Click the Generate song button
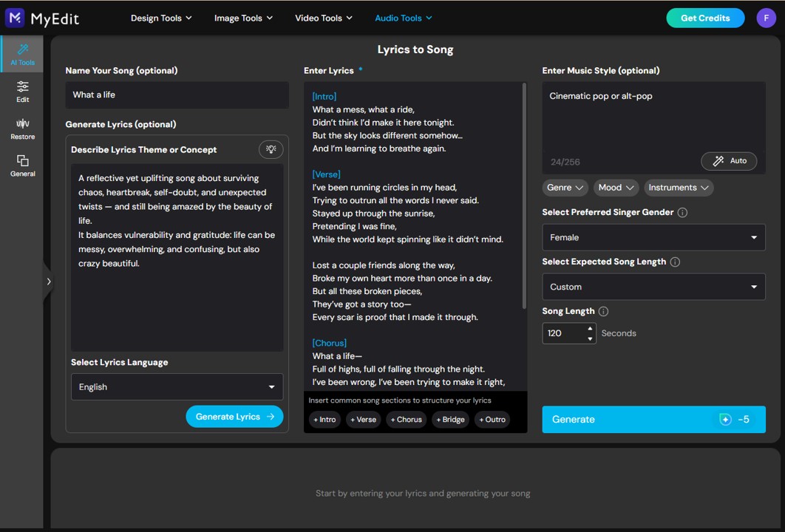The height and width of the screenshot is (532, 785). tap(653, 420)
